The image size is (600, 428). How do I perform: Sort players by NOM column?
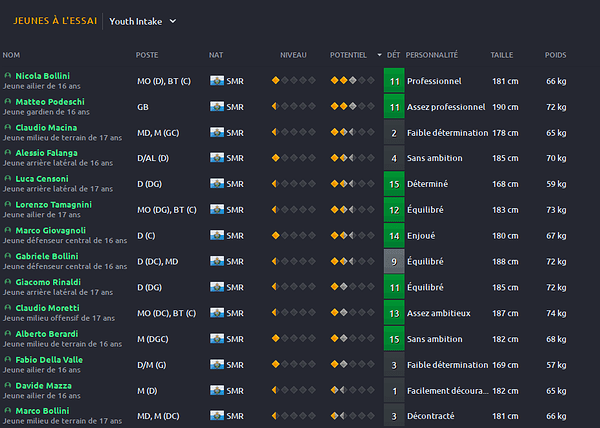click(11, 55)
